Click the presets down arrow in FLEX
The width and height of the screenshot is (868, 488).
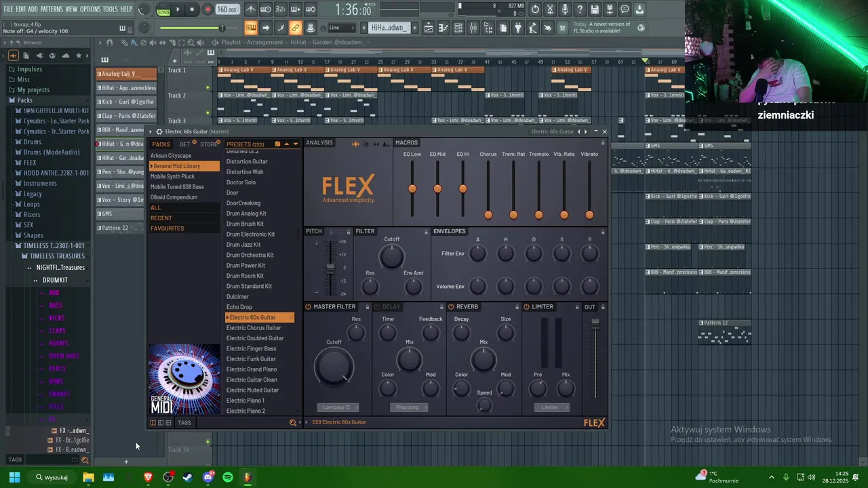pyautogui.click(x=296, y=144)
